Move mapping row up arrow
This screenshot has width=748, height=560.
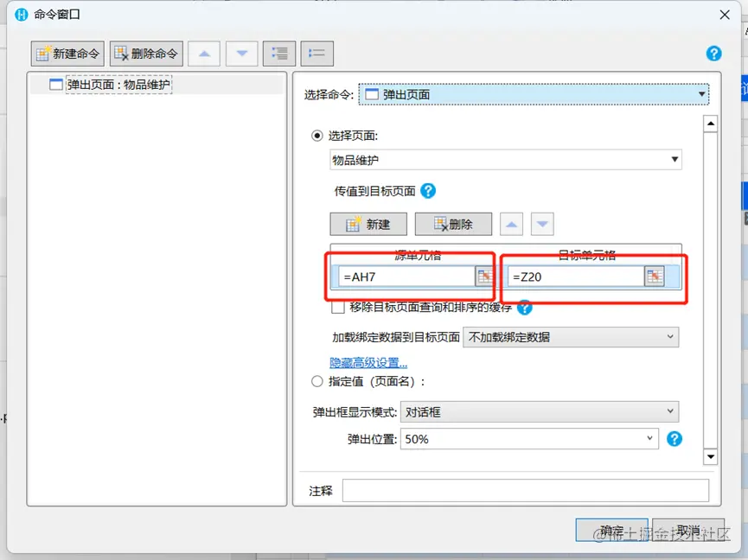[511, 224]
